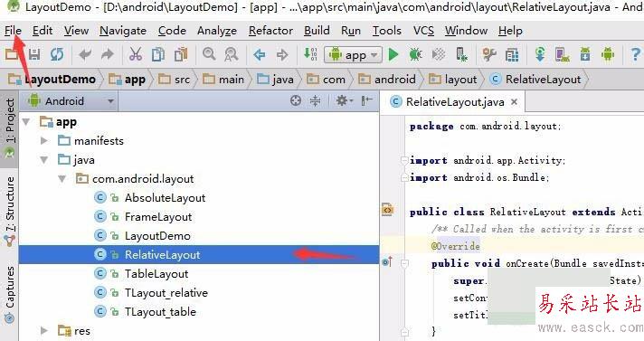Select TLayout_relative class in tree
Image resolution: width=644 pixels, height=341 pixels.
click(166, 292)
